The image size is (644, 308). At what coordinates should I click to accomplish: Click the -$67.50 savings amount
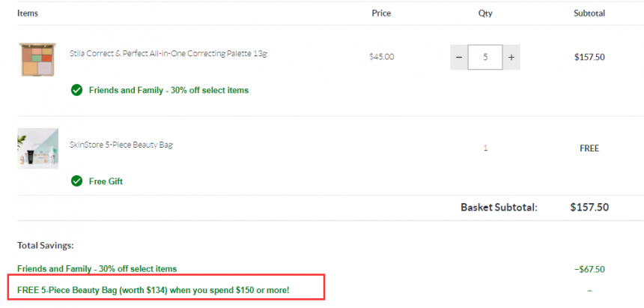(x=590, y=269)
